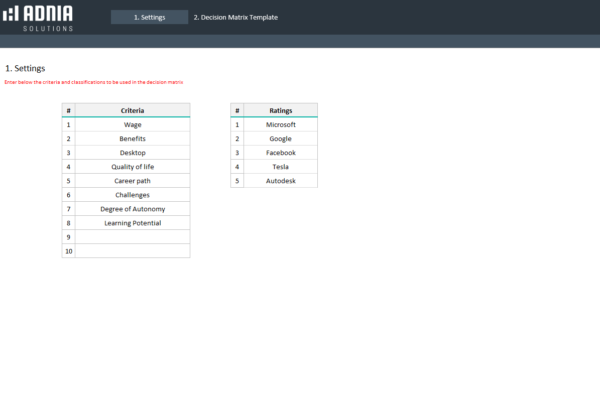
Task: Select the Ratings column header
Action: [x=280, y=110]
